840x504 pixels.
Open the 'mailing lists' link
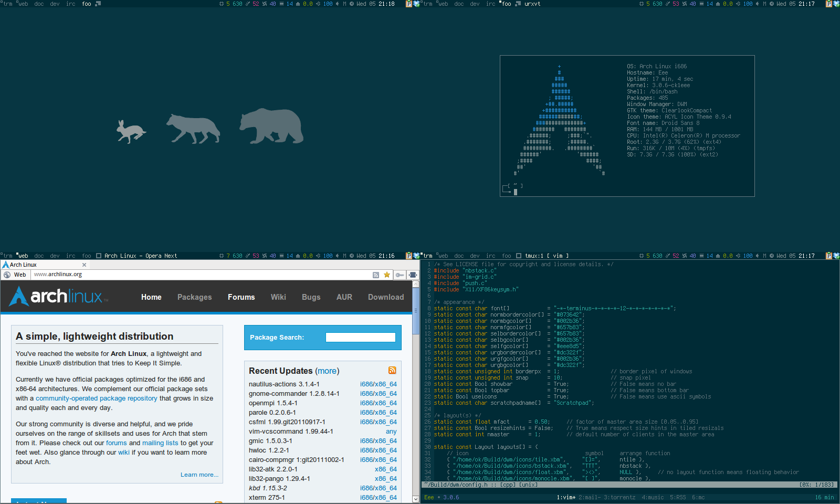160,443
